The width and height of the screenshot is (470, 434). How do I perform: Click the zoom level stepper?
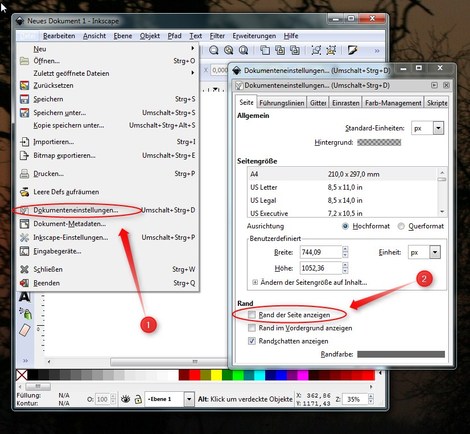point(371,399)
